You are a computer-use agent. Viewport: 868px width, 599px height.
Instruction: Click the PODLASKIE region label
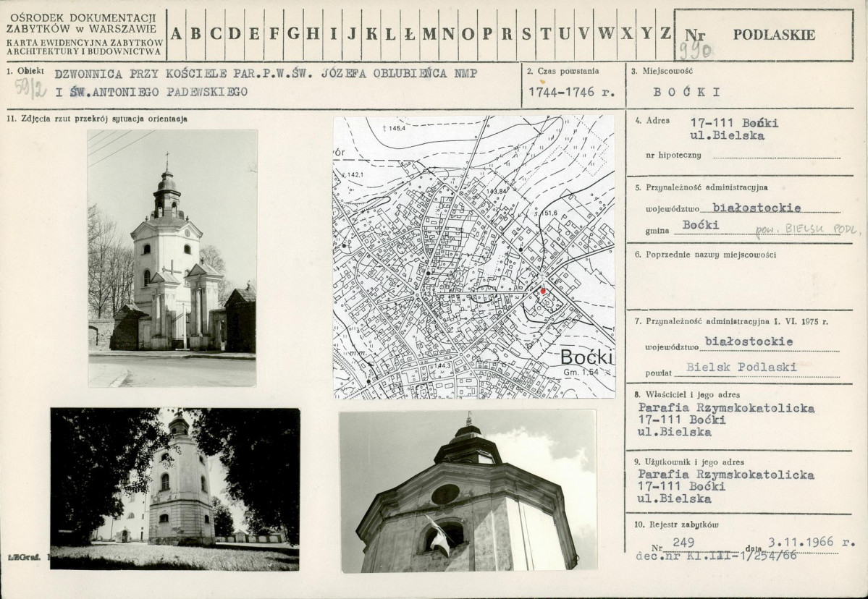tap(774, 35)
